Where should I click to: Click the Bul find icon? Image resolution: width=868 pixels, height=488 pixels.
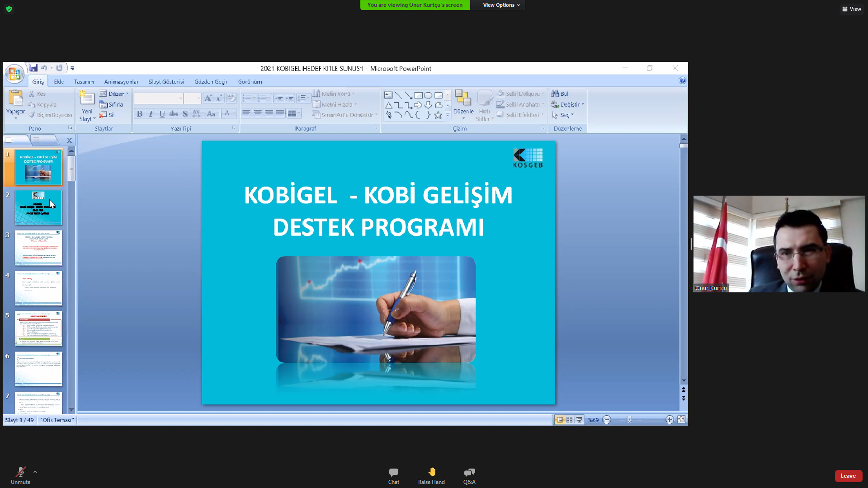point(556,94)
